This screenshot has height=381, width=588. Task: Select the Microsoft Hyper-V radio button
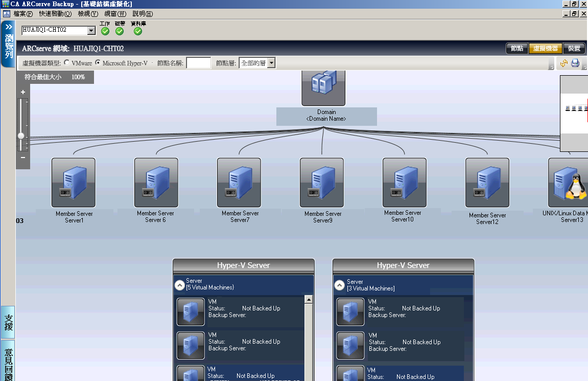click(x=98, y=63)
